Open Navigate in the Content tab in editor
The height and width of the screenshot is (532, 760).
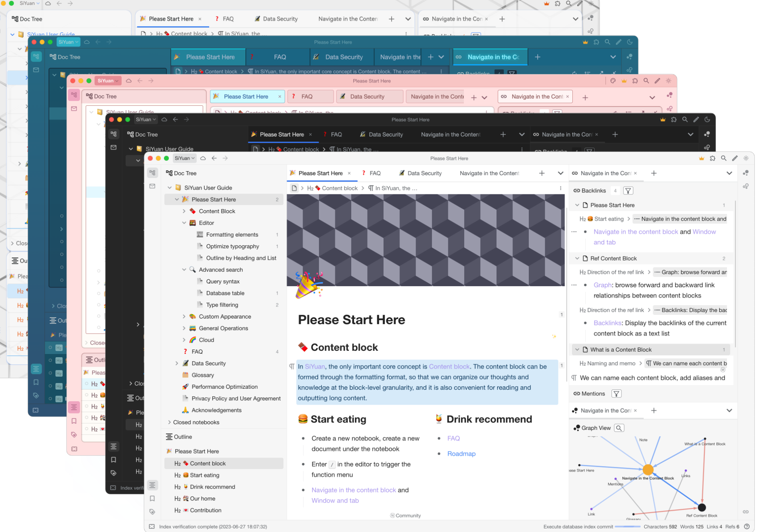click(489, 173)
